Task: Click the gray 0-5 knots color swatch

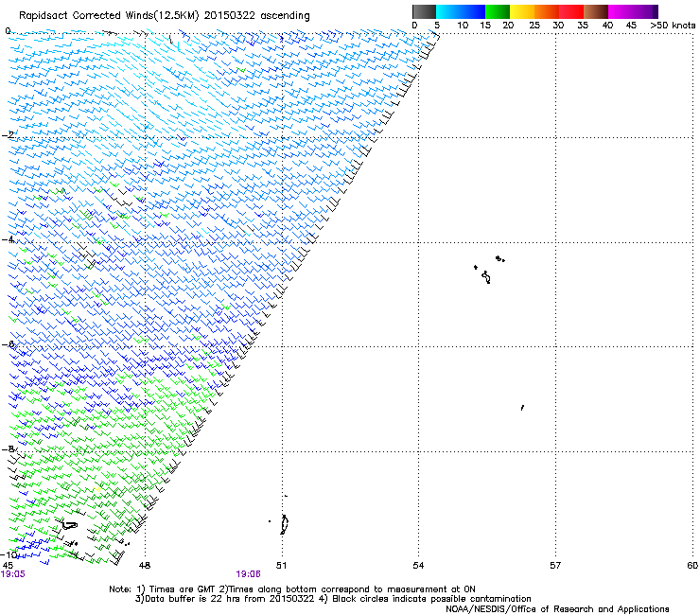Action: 424,11
